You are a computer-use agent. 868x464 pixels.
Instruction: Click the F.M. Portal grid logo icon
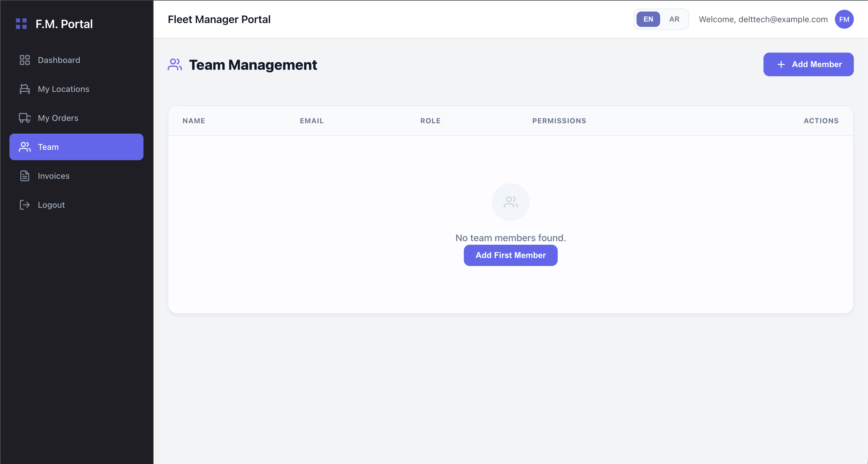point(21,24)
